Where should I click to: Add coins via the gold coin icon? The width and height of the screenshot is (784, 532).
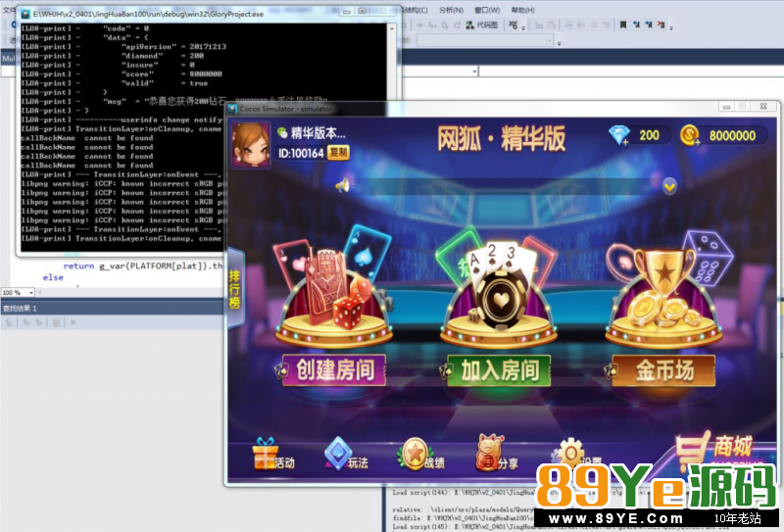coord(690,135)
